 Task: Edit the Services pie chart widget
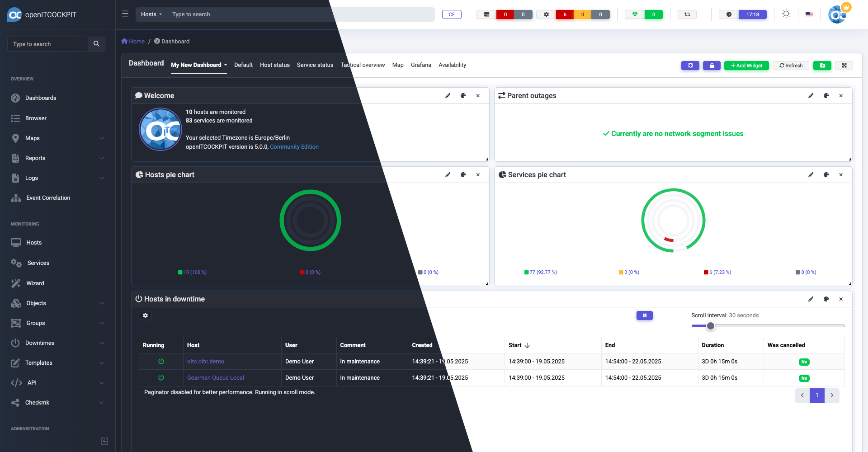[x=811, y=175]
